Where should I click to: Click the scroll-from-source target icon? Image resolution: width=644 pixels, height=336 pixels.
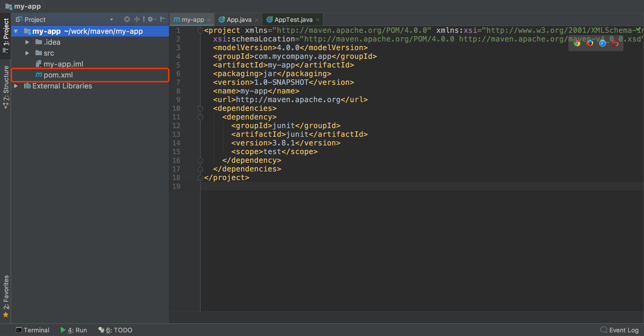click(127, 19)
